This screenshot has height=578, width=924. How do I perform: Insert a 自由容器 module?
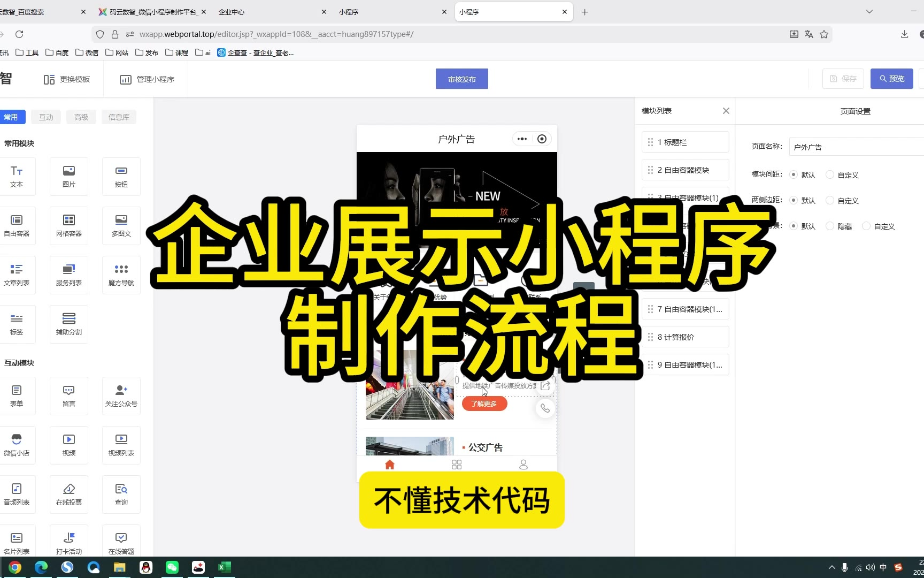click(17, 226)
